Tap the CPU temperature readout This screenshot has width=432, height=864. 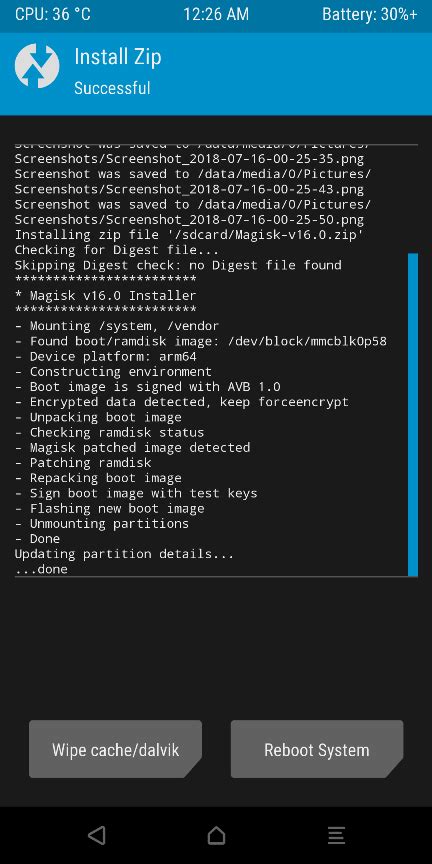[x=53, y=14]
